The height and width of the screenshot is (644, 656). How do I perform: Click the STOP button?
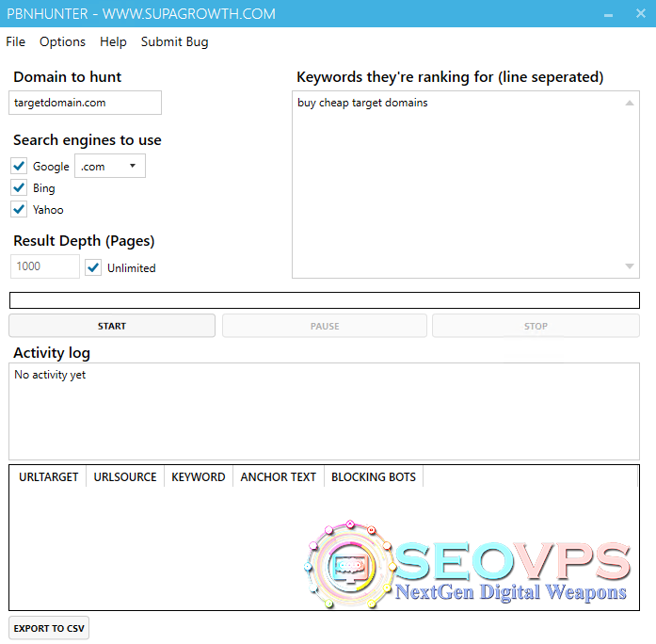click(x=536, y=326)
